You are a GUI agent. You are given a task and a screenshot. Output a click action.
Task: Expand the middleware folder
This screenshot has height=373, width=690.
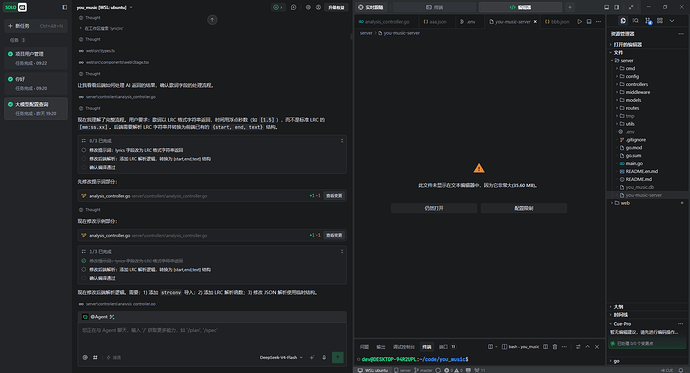(x=617, y=92)
